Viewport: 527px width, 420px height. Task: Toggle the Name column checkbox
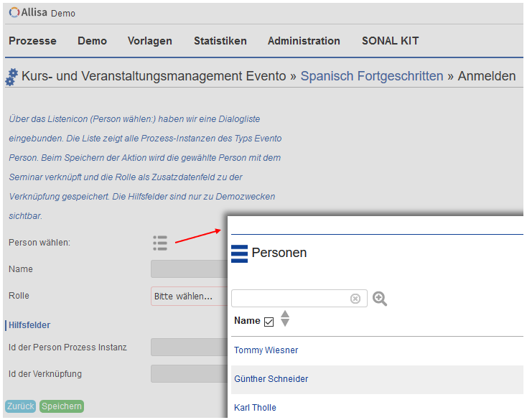click(x=269, y=322)
